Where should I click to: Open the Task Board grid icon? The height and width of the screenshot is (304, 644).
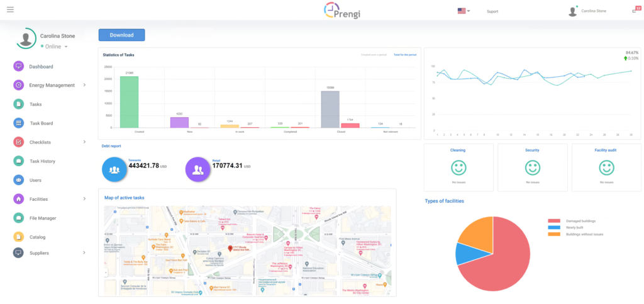18,123
